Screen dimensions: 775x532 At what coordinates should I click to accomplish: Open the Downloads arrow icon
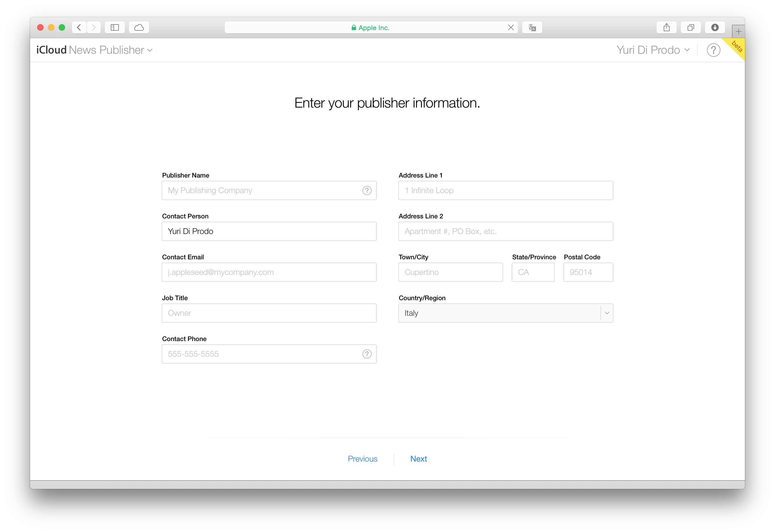[715, 27]
